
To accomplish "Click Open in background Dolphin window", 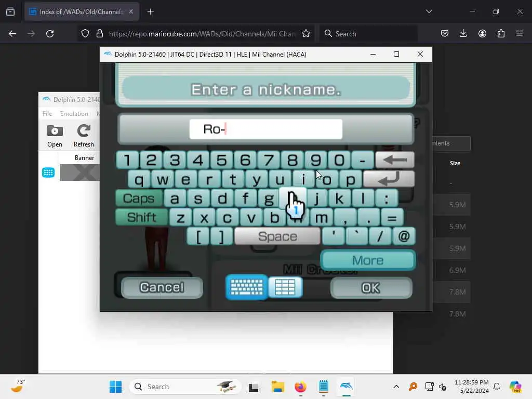I will click(55, 136).
